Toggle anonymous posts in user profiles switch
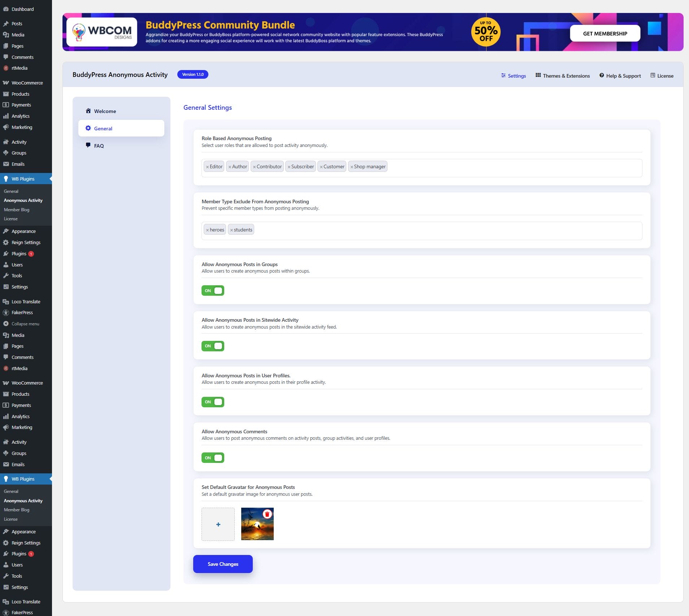 click(x=213, y=402)
